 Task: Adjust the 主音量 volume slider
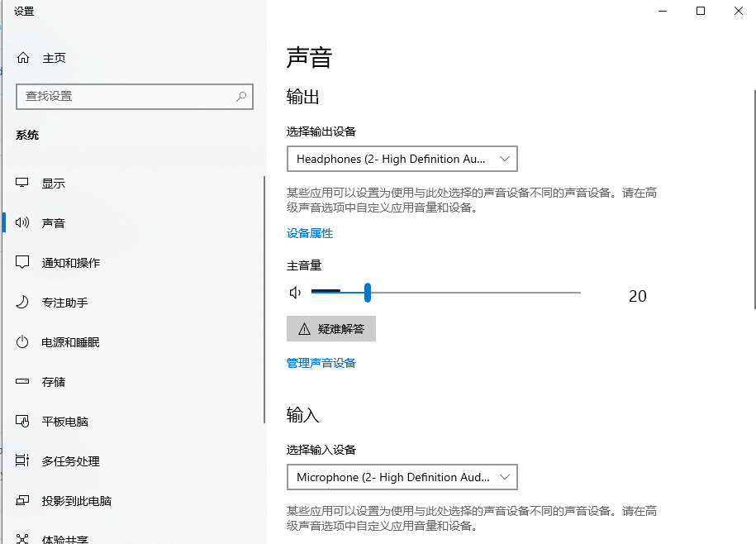click(x=367, y=292)
